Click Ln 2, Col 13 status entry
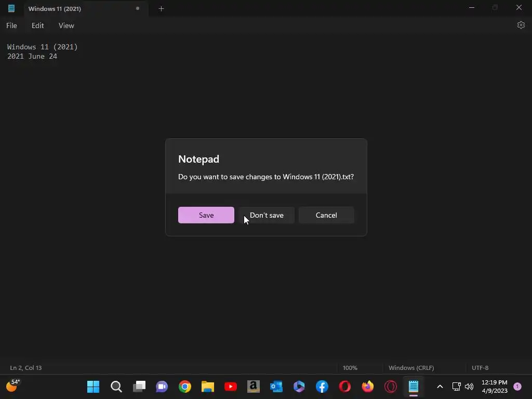 (x=26, y=368)
